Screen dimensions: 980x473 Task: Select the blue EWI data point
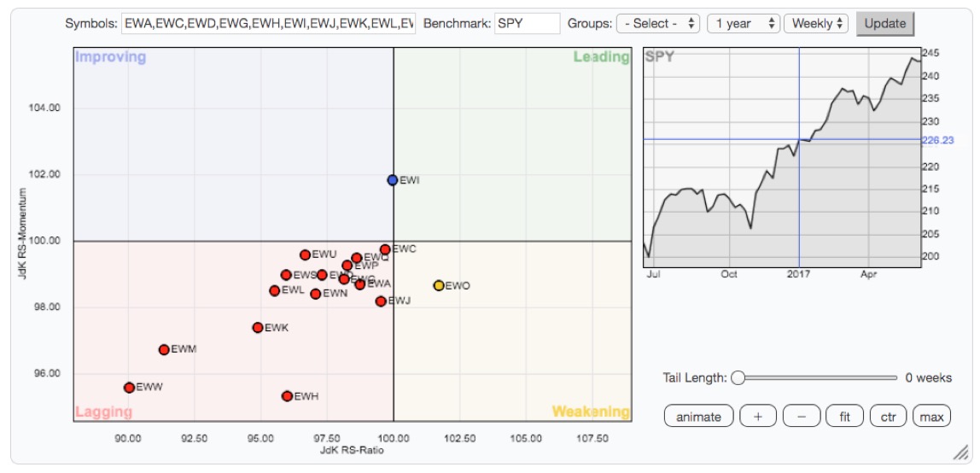click(x=392, y=180)
